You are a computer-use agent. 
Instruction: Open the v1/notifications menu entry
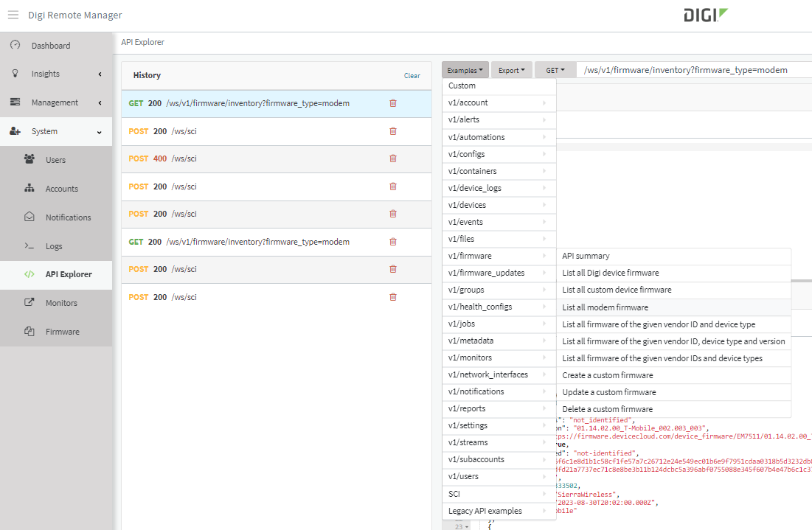pyautogui.click(x=499, y=392)
